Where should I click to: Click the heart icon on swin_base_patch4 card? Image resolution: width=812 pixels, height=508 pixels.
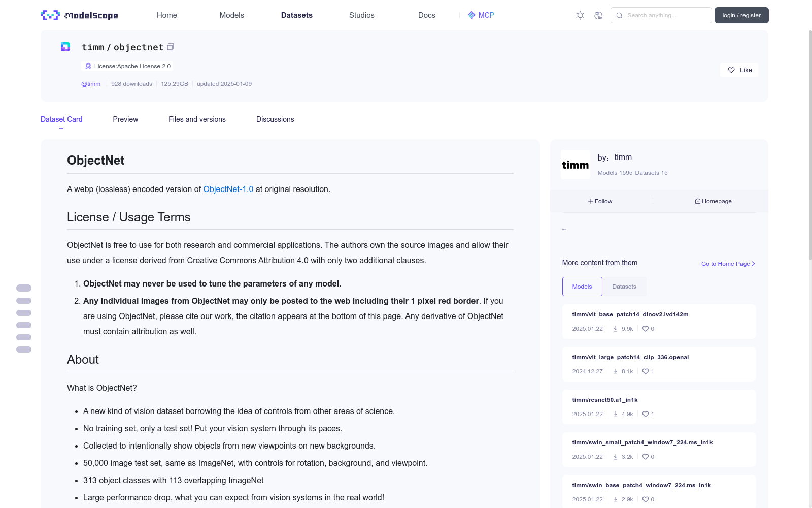[646, 499]
